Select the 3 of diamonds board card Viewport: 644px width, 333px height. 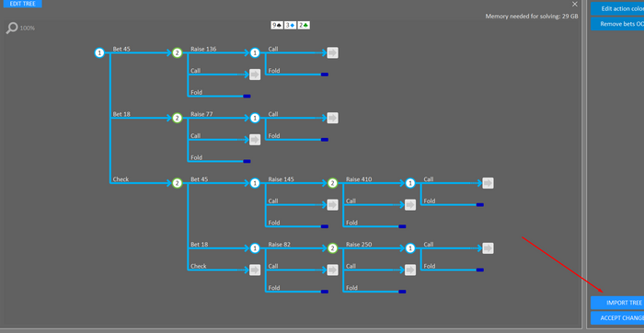pyautogui.click(x=290, y=25)
